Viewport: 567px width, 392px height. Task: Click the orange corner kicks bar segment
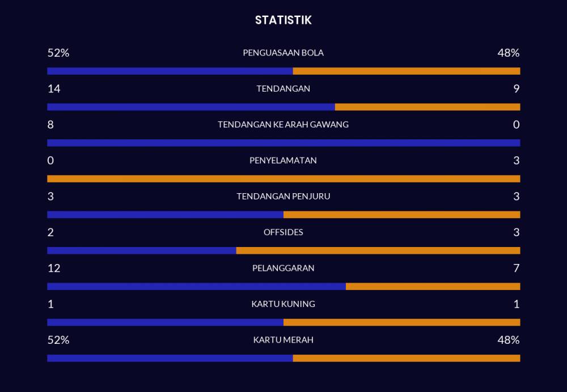pyautogui.click(x=401, y=215)
